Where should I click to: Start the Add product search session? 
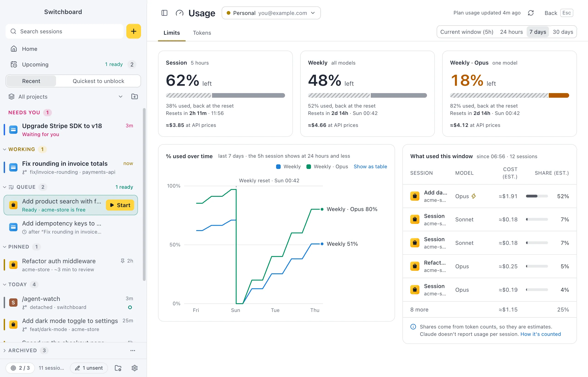click(120, 205)
